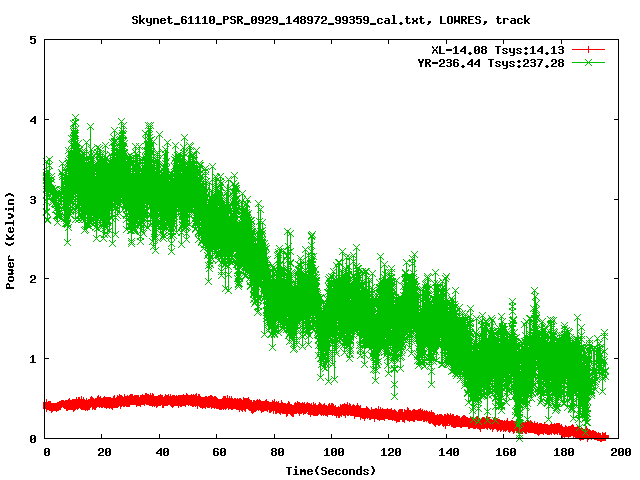Click the 2 tick label on y-axis
The height and width of the screenshot is (480, 640).
[x=33, y=279]
